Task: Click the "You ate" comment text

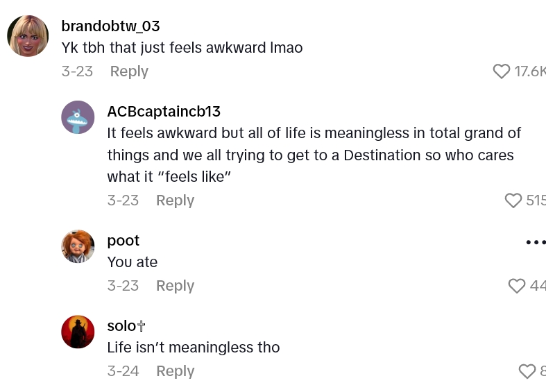Action: [x=133, y=262]
